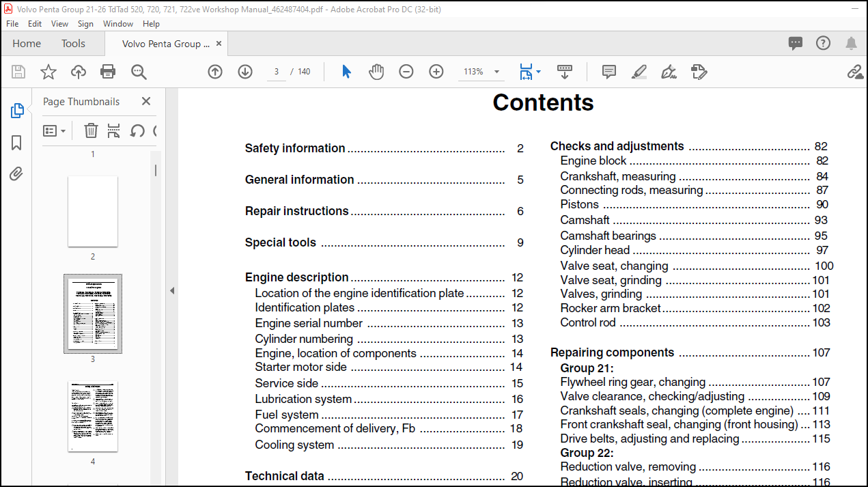
Task: Print the document
Action: pyautogui.click(x=108, y=72)
